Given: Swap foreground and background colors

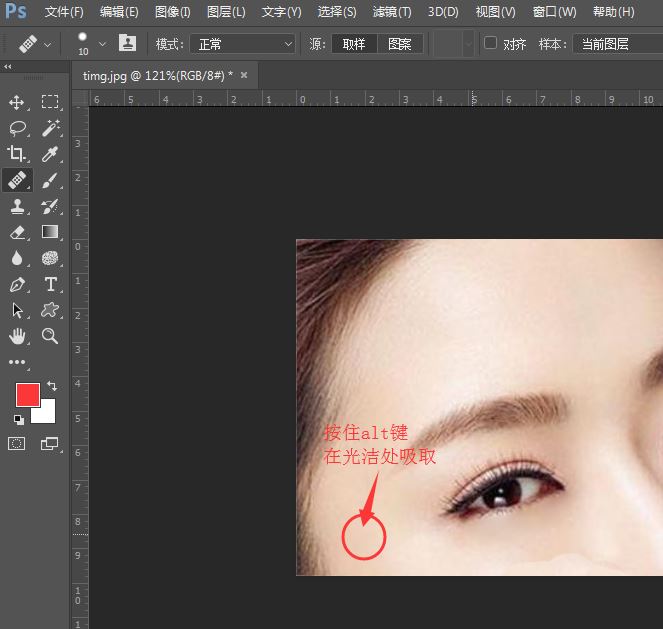Looking at the screenshot, I should tap(52, 386).
